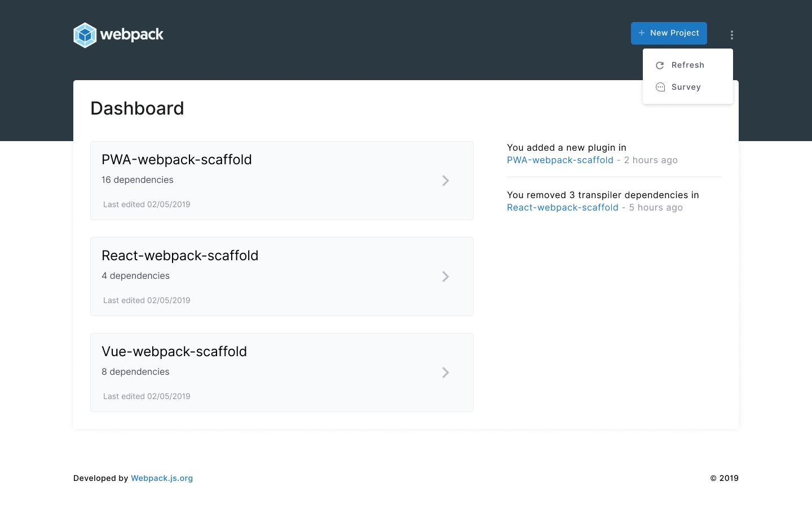Image resolution: width=812 pixels, height=508 pixels.
Task: Click the plus icon in New Project
Action: (x=642, y=33)
